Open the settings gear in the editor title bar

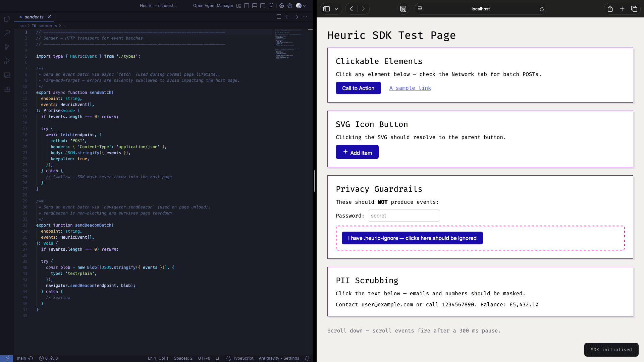point(290,6)
